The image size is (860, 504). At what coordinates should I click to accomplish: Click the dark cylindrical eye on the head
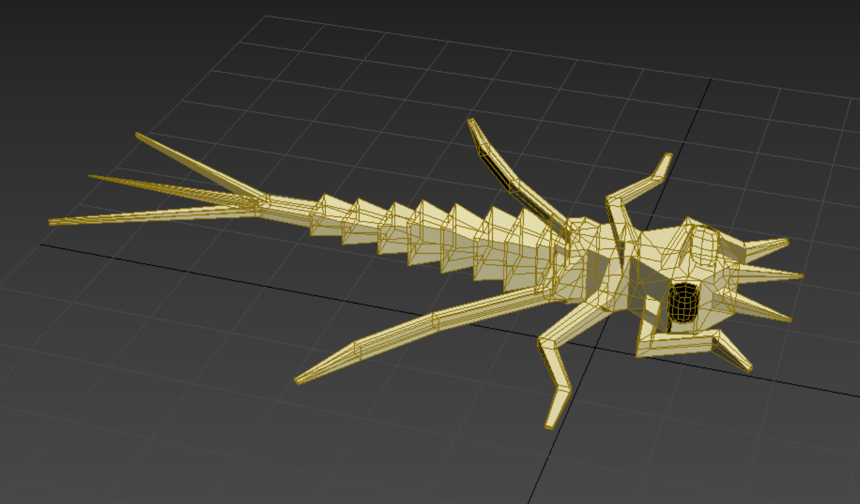(x=683, y=302)
